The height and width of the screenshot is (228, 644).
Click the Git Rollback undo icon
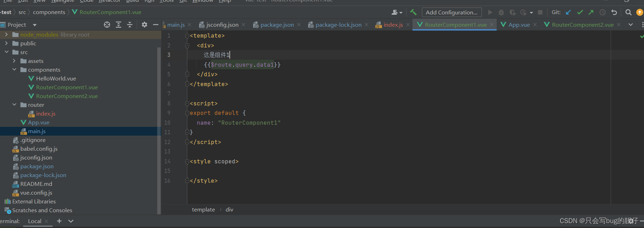614,12
